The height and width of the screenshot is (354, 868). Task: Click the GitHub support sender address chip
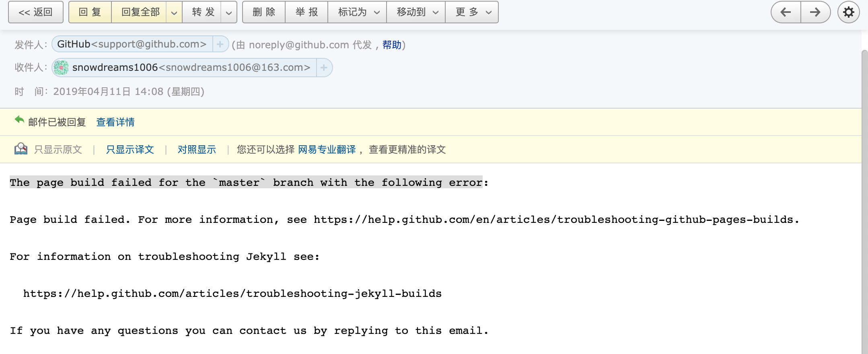click(x=132, y=44)
